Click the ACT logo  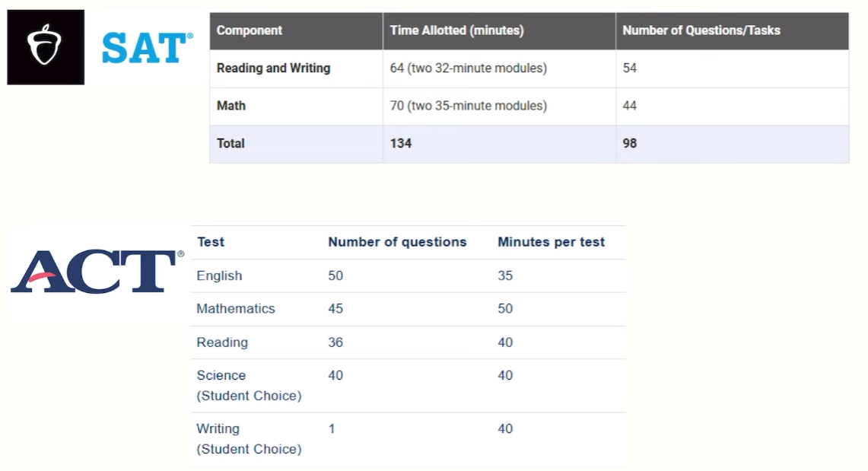pos(97,272)
